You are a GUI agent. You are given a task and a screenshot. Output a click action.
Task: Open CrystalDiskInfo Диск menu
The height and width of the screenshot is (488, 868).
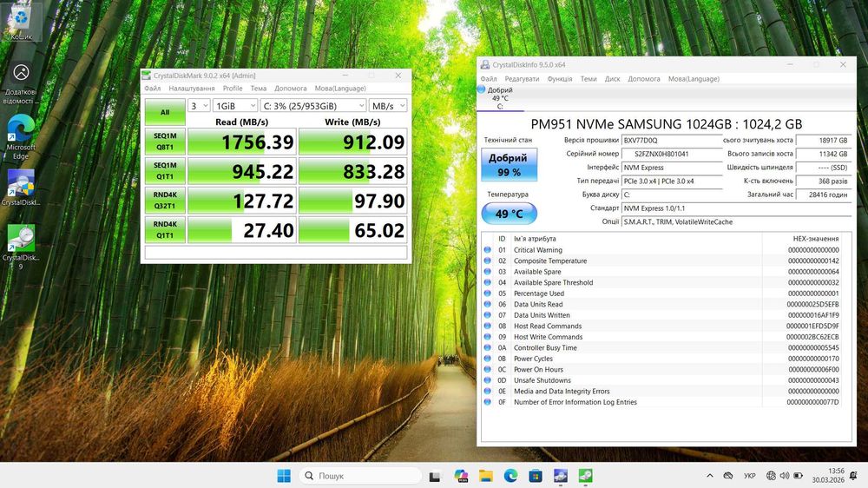pos(612,79)
